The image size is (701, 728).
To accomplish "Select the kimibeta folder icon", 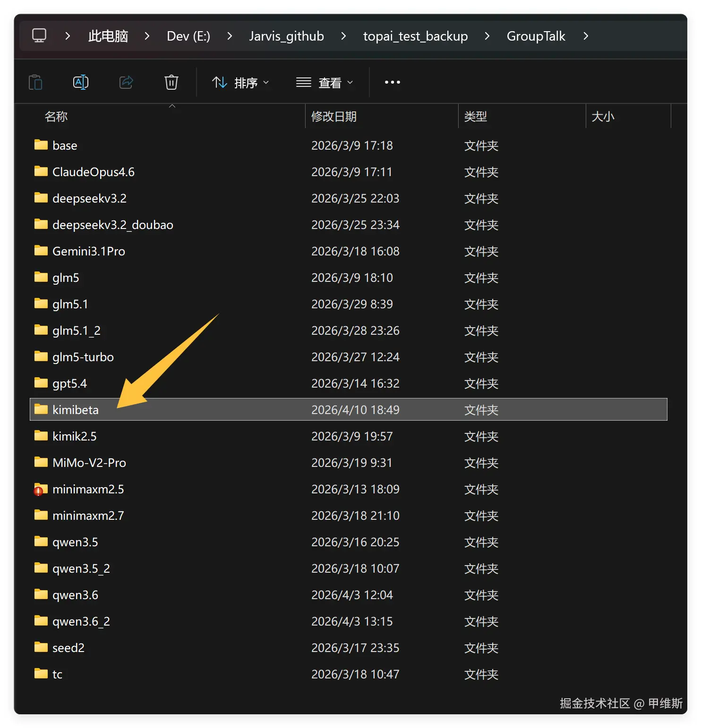I will pos(41,409).
